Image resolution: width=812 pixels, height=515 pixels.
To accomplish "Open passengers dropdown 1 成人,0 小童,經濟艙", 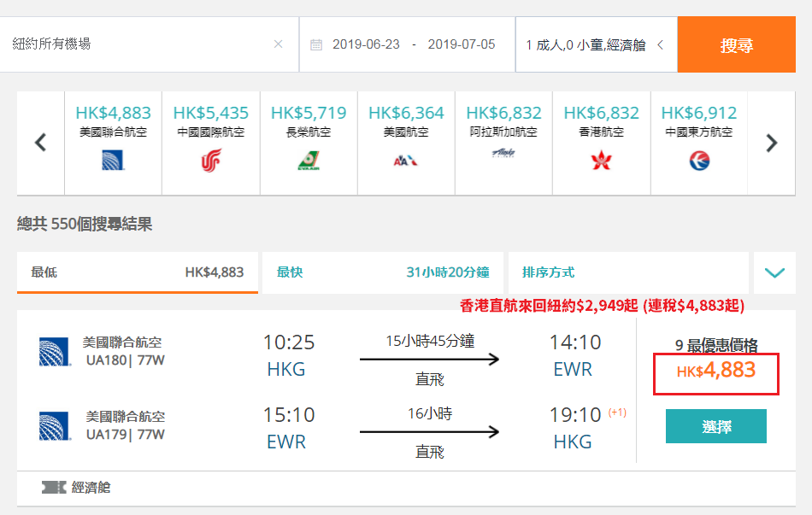I will click(596, 44).
